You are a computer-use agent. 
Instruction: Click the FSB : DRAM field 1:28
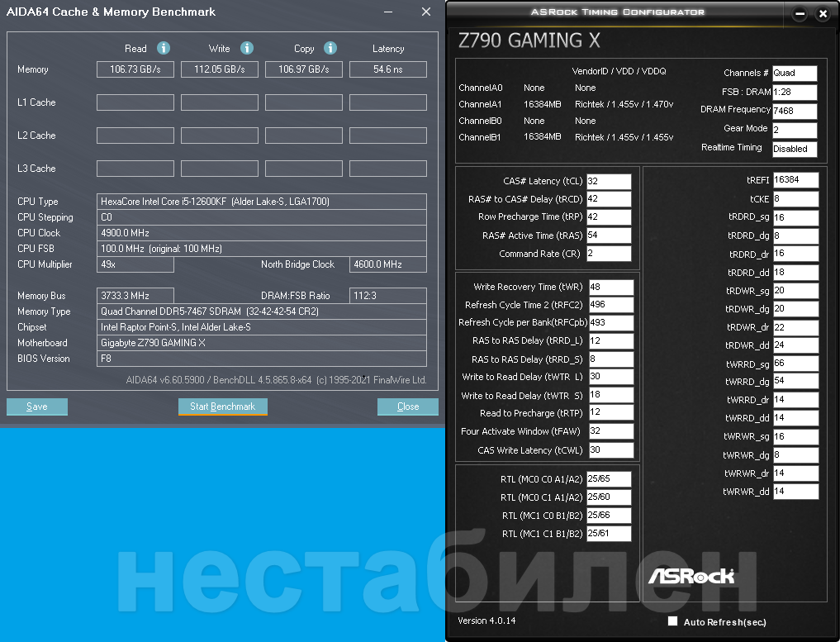[x=795, y=93]
